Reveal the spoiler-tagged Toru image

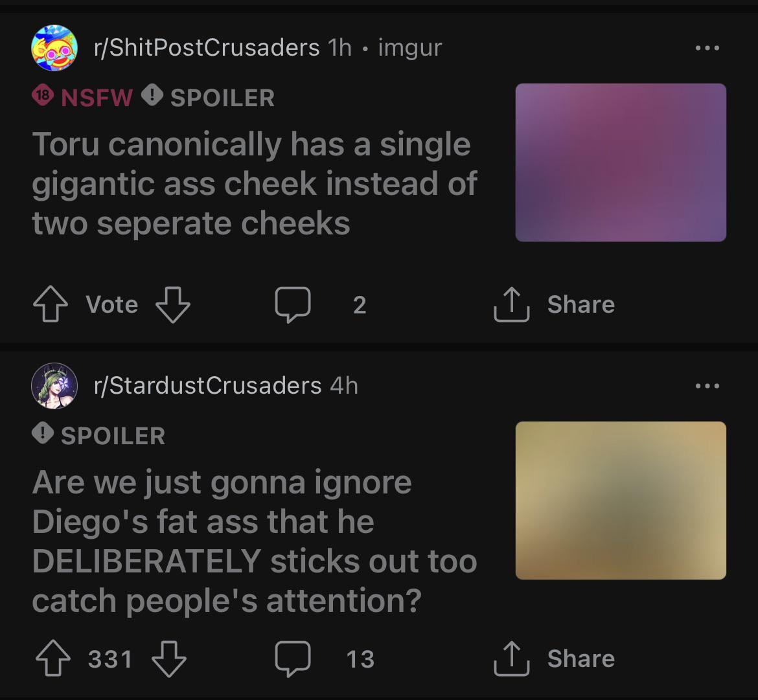pos(620,163)
